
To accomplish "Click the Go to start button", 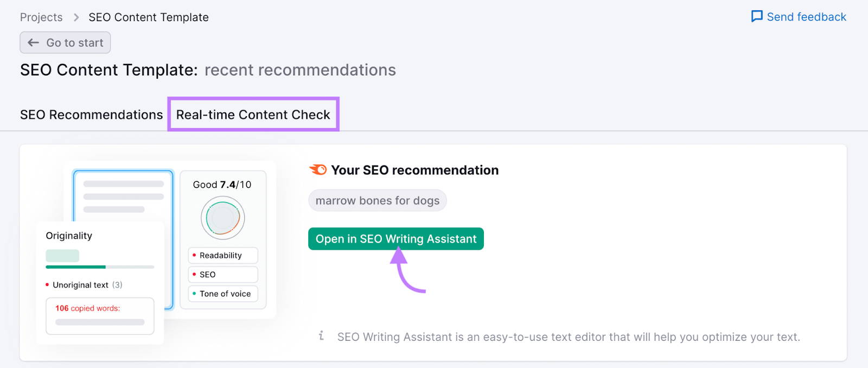I will (x=65, y=42).
